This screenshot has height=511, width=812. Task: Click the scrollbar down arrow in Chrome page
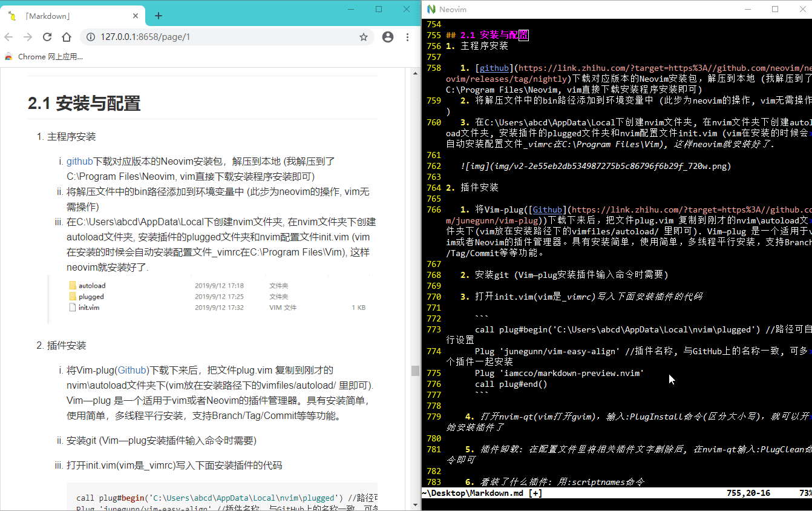(415, 506)
